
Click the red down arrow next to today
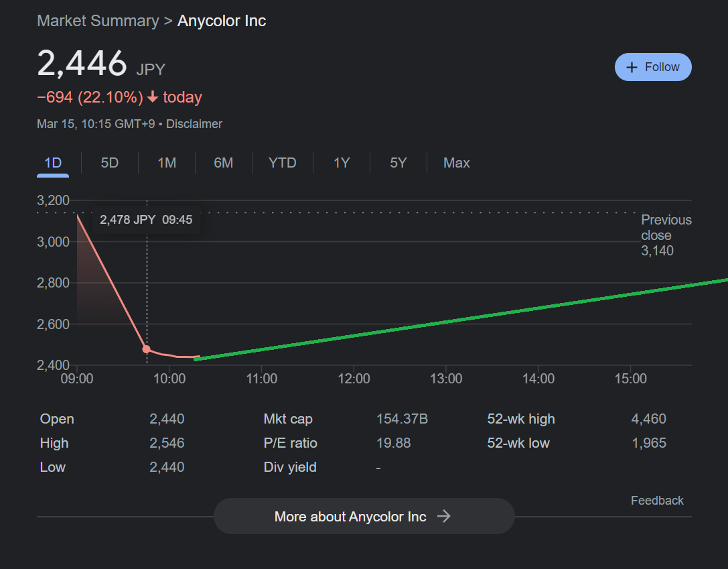153,98
